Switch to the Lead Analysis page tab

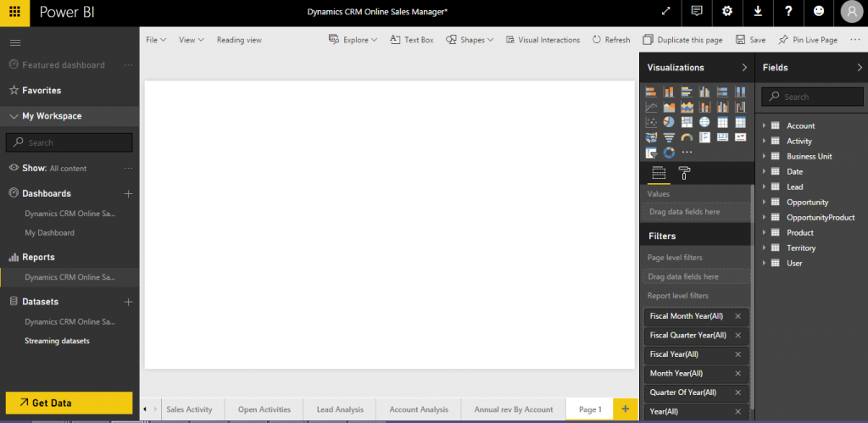[340, 409]
